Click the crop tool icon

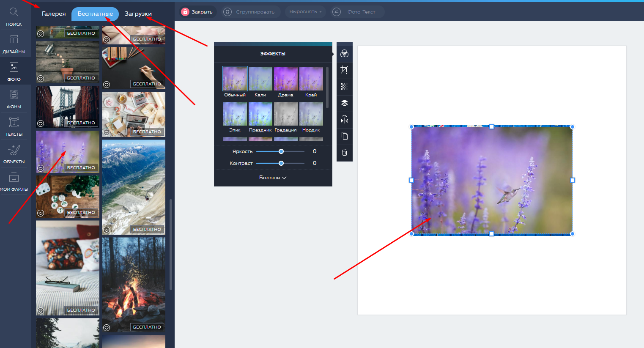pos(344,70)
